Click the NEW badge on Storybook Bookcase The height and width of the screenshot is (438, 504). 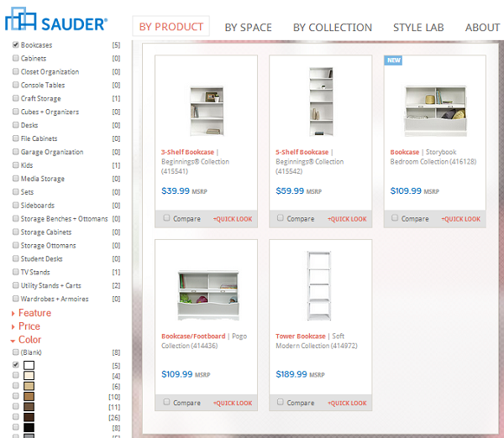point(393,60)
